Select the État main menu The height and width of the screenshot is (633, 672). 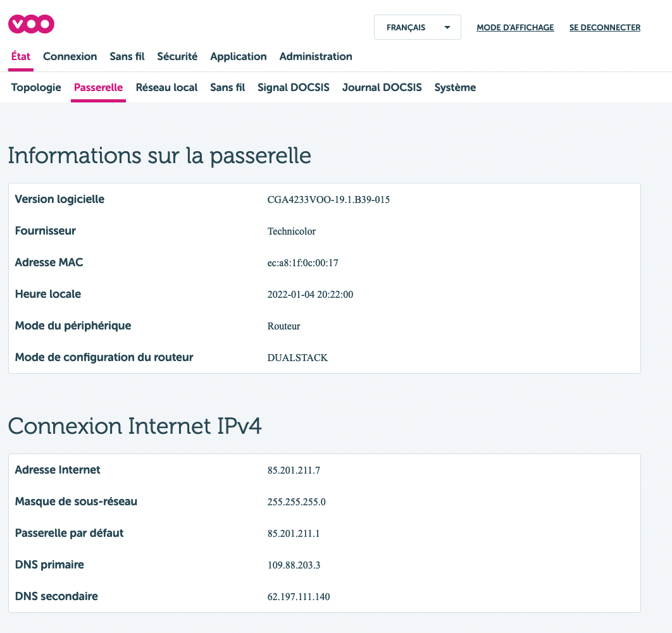(21, 56)
